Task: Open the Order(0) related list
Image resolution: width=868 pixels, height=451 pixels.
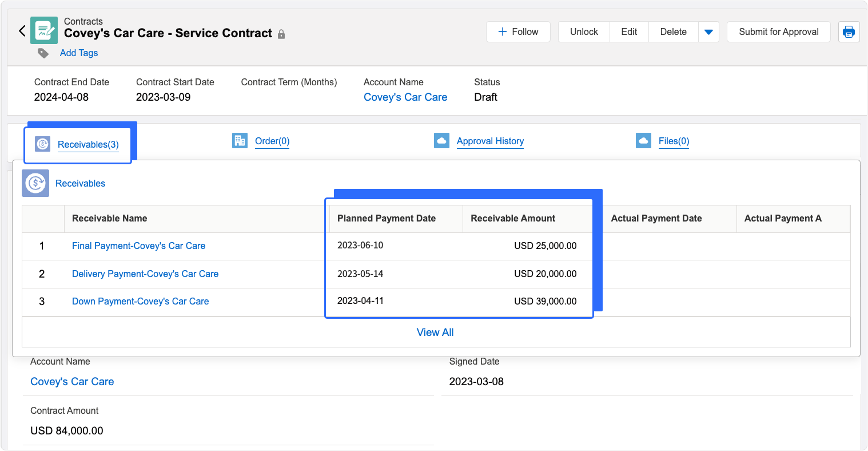Action: pos(272,141)
